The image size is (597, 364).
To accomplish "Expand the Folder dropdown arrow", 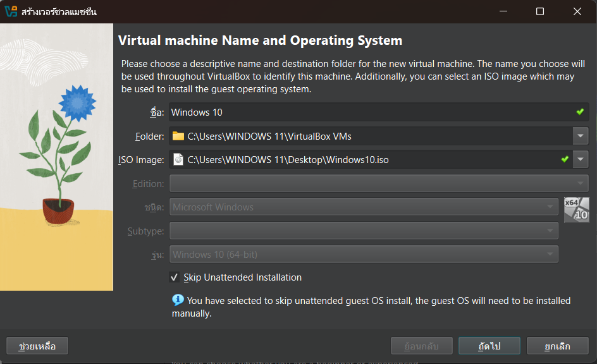I will tap(581, 136).
